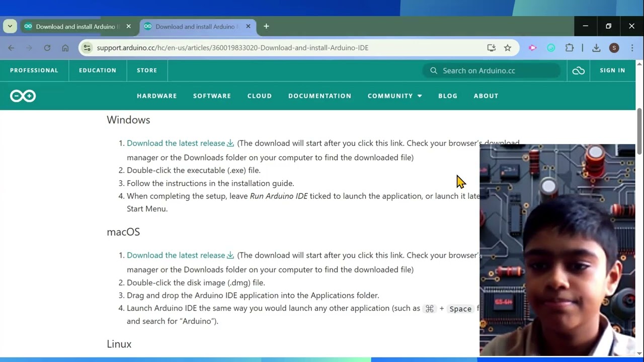Open the Hardware menu
644x362 pixels.
point(157,96)
